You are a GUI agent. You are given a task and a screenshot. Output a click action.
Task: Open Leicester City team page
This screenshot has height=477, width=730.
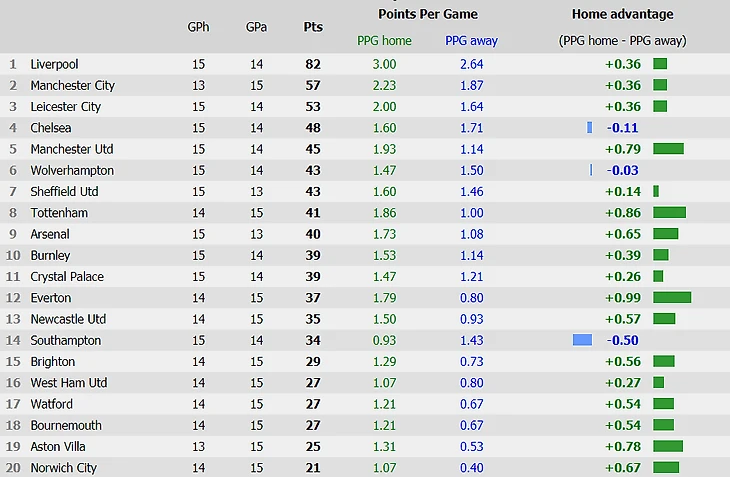pos(65,107)
